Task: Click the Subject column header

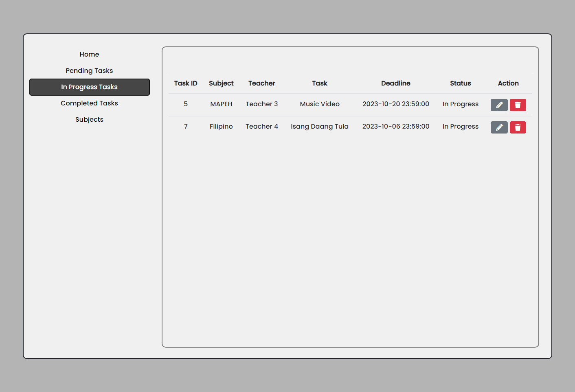Action: point(221,83)
